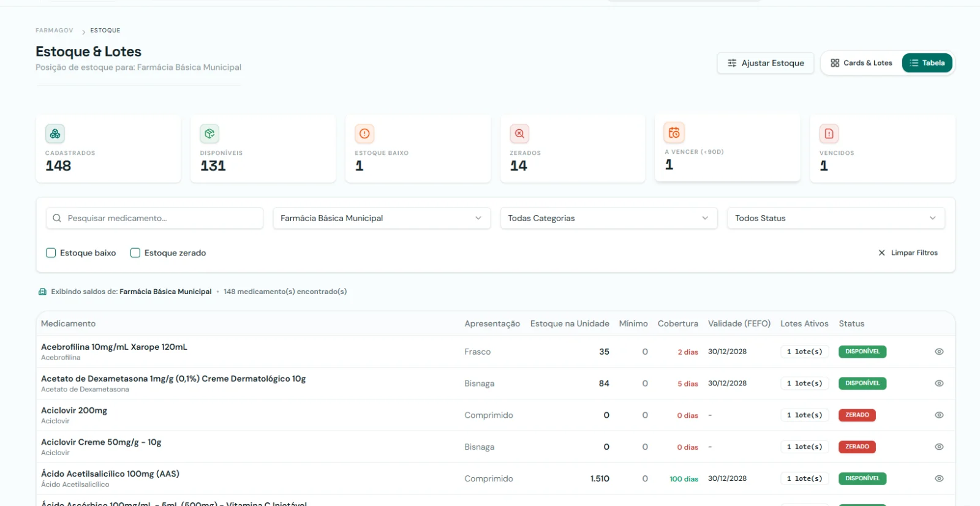The image size is (980, 506).
Task: Enable the Estoque baixo checkbox
Action: pos(51,253)
